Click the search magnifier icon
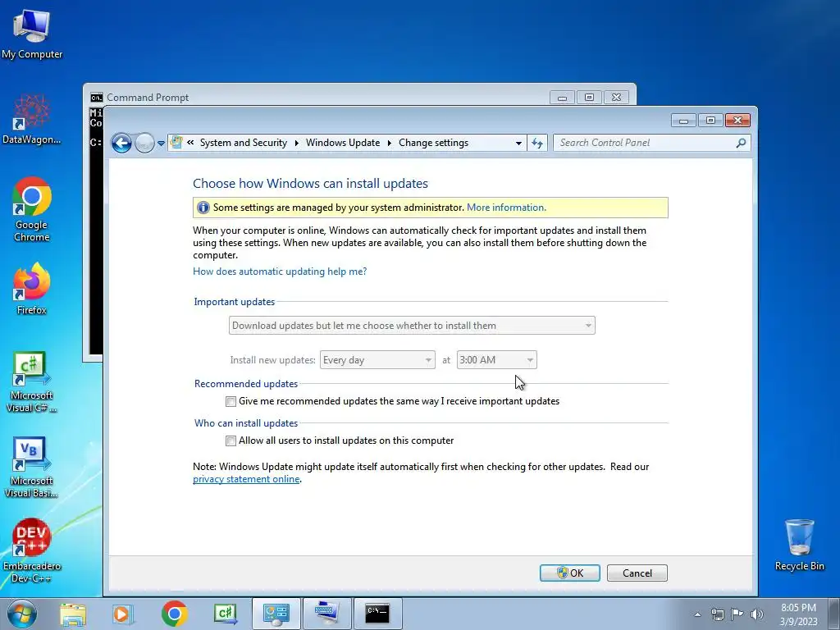Viewport: 840px width, 630px height. pos(741,143)
